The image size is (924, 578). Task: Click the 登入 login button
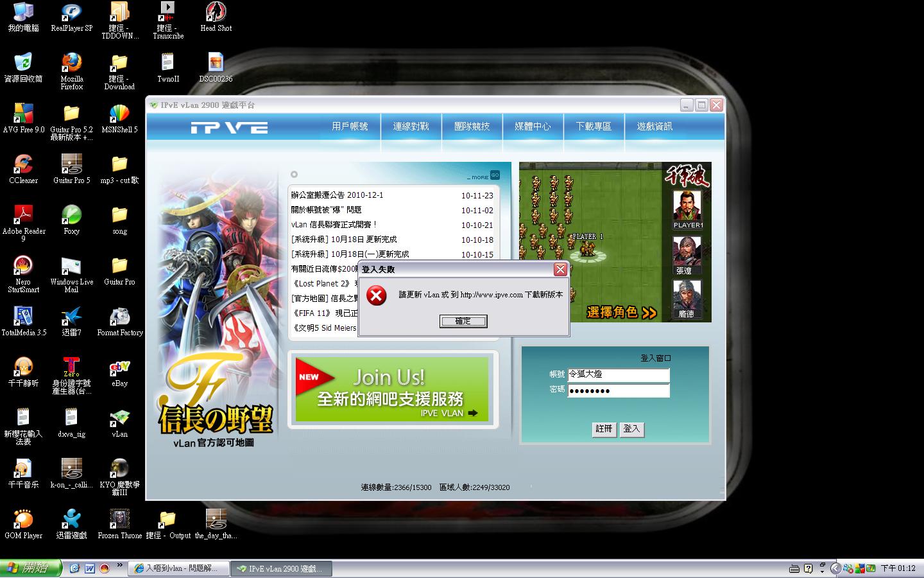click(631, 429)
